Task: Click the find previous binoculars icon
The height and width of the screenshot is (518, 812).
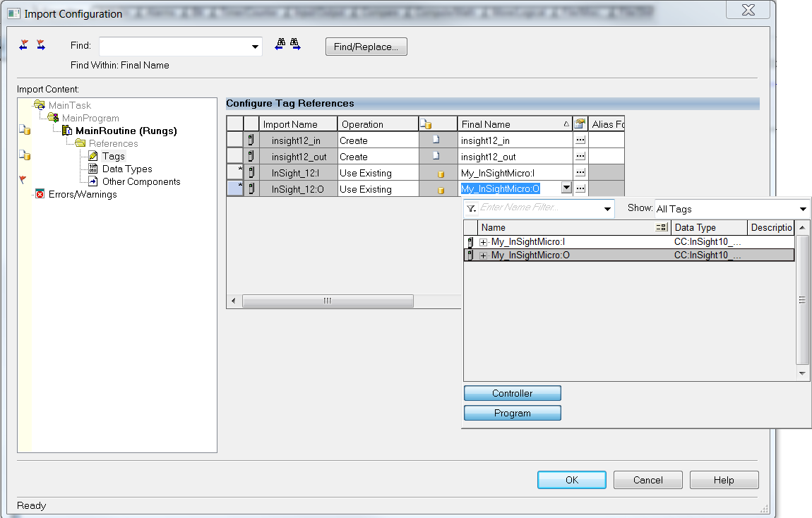Action: point(280,44)
